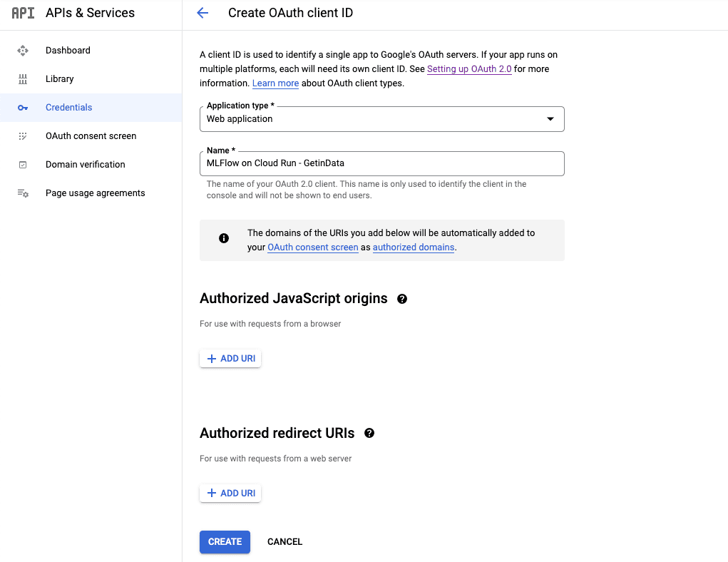The image size is (728, 562).
Task: Open the authorized domains link
Action: (414, 247)
